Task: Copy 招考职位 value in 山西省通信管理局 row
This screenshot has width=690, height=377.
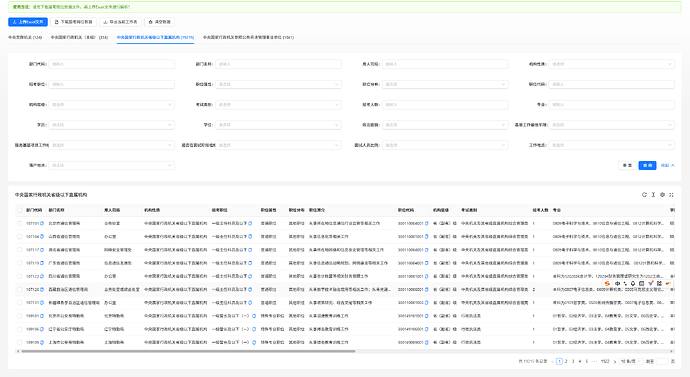Action: tap(250, 237)
